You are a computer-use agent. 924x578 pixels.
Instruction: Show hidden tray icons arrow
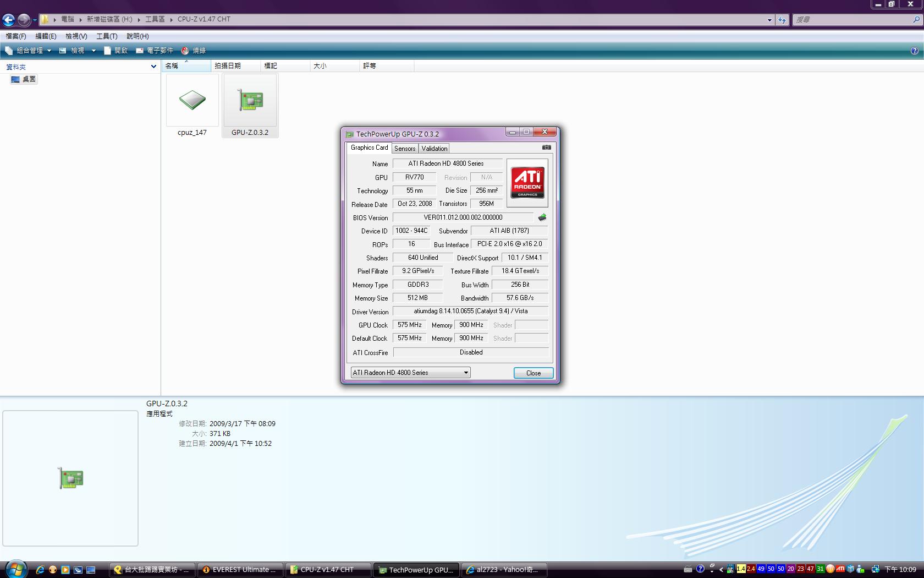(721, 570)
